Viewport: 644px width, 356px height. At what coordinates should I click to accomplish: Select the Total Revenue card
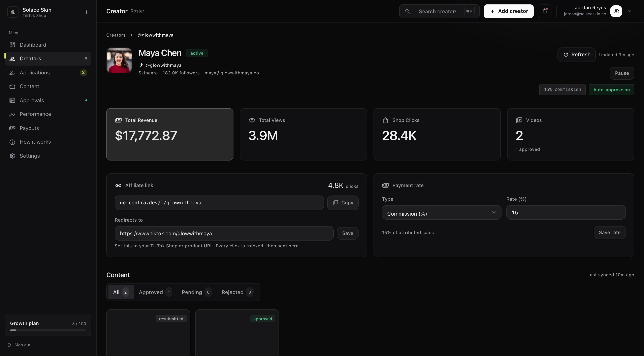pos(170,134)
